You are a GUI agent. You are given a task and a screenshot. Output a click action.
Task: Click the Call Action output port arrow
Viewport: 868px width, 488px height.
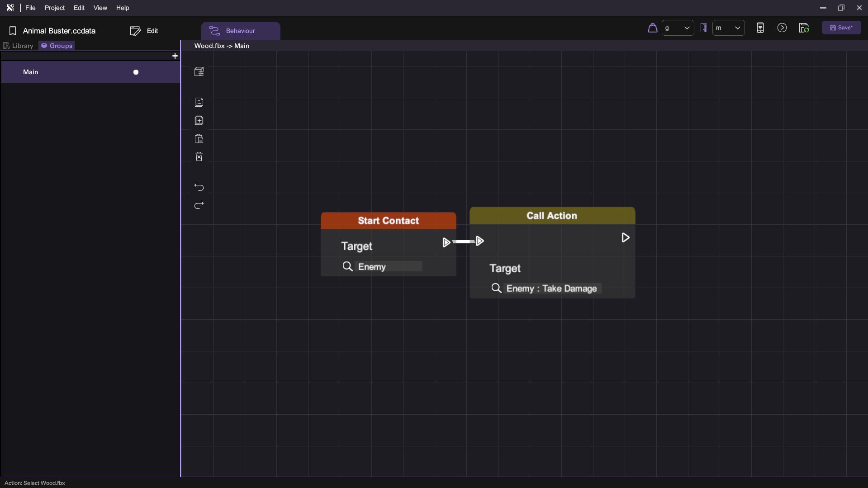click(625, 238)
